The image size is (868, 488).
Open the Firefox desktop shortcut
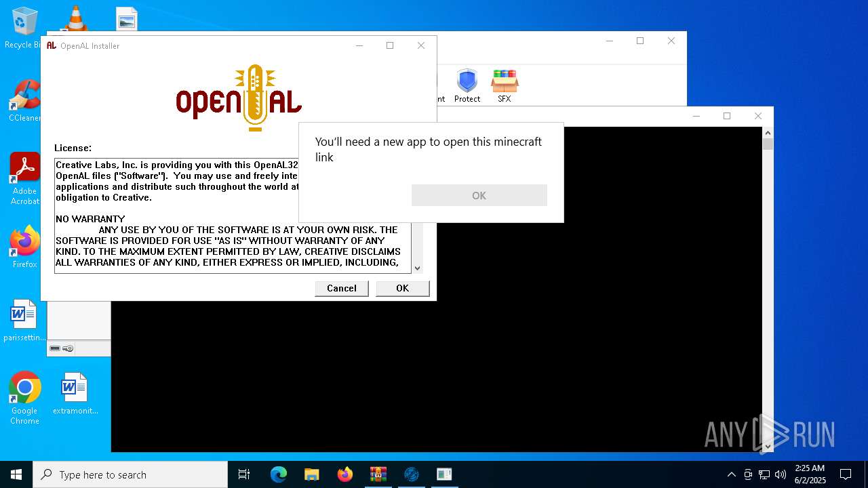[x=24, y=247]
